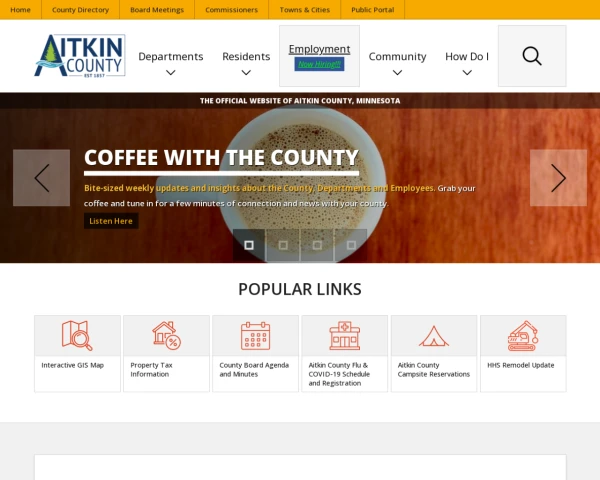Open the Community menu label
This screenshot has height=480, width=600.
coord(397,56)
